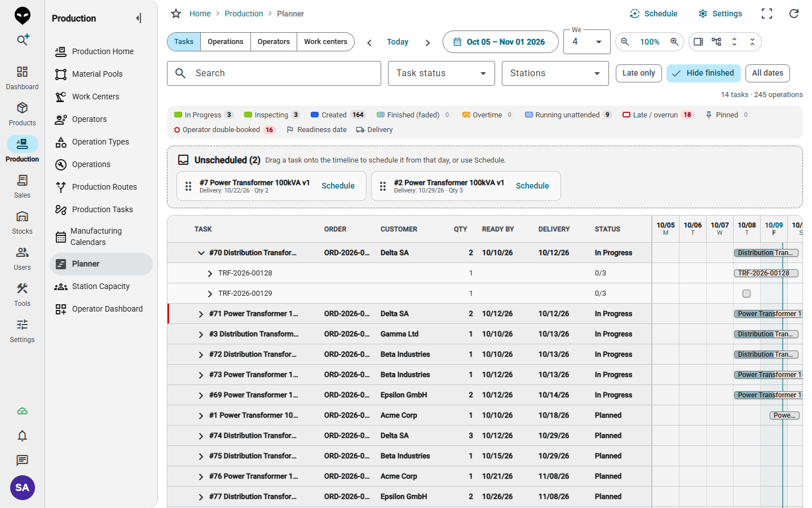The height and width of the screenshot is (508, 812).
Task: Expand the TRF-2026-00128 sub-row in the table
Action: 210,273
